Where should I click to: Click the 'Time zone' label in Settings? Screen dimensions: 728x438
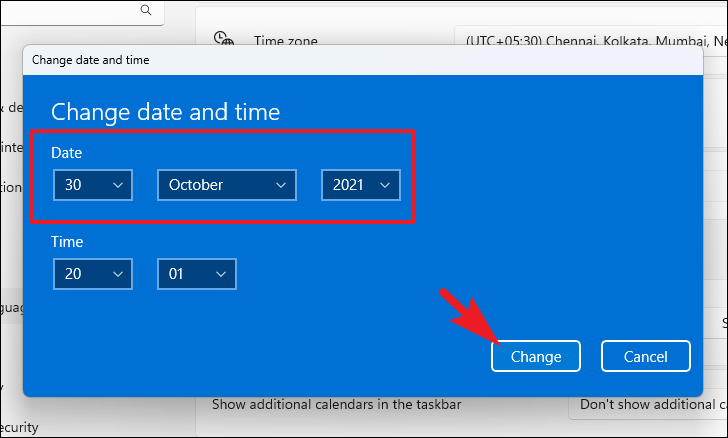pos(286,41)
